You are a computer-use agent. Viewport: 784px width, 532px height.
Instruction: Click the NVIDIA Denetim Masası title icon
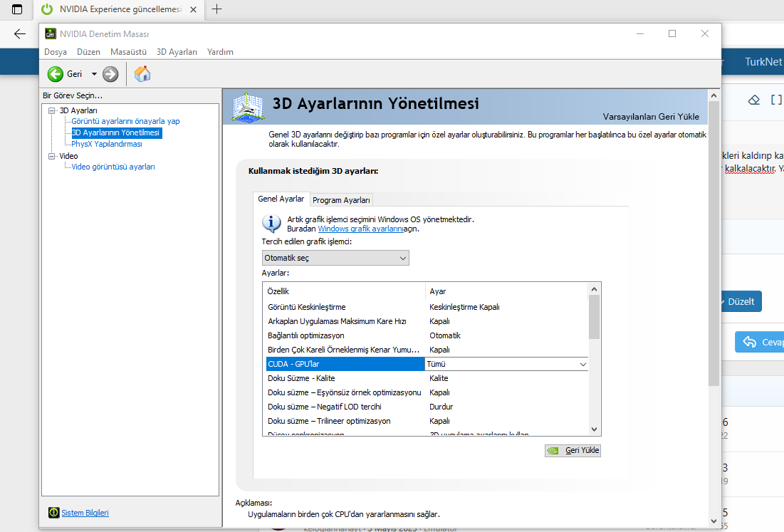[x=51, y=33]
